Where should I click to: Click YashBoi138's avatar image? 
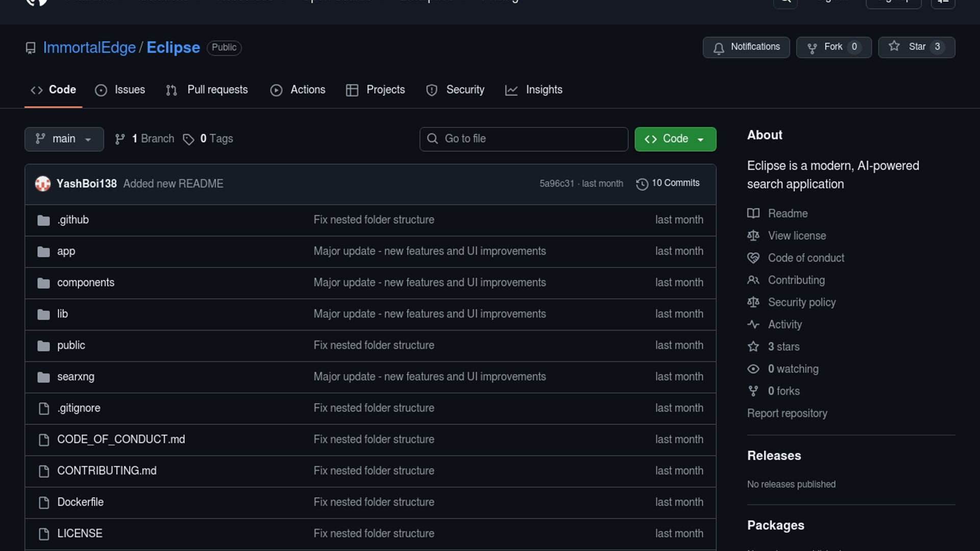pos(43,184)
